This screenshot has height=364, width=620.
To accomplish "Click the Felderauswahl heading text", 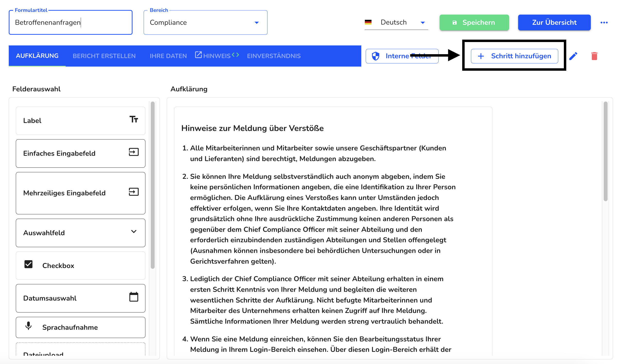I will 36,89.
